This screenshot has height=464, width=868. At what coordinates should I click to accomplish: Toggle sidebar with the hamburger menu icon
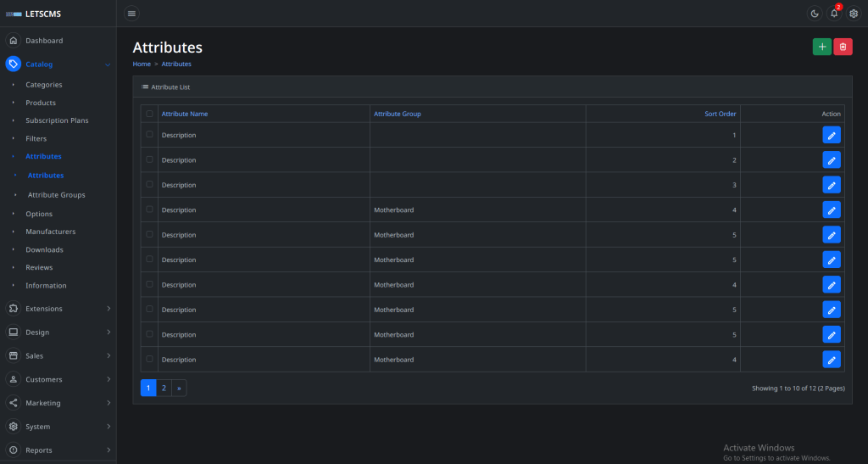click(131, 14)
